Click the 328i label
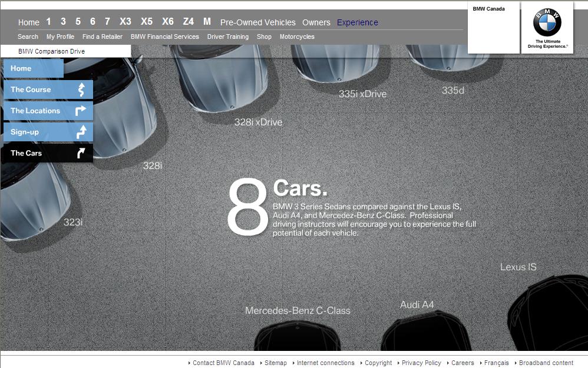This screenshot has height=368, width=588. click(152, 165)
